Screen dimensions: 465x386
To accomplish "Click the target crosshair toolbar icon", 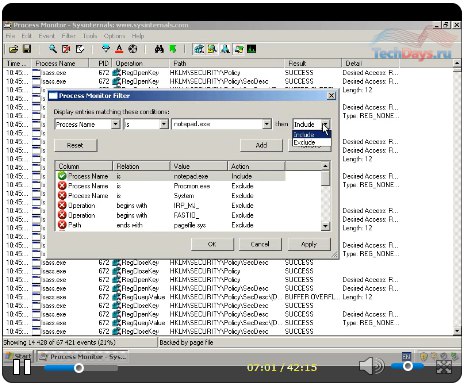I will [x=133, y=49].
